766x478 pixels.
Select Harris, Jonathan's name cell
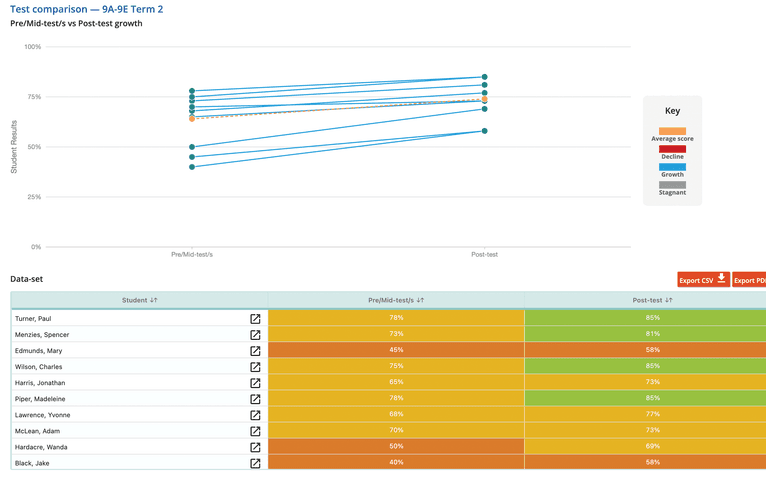click(x=139, y=383)
